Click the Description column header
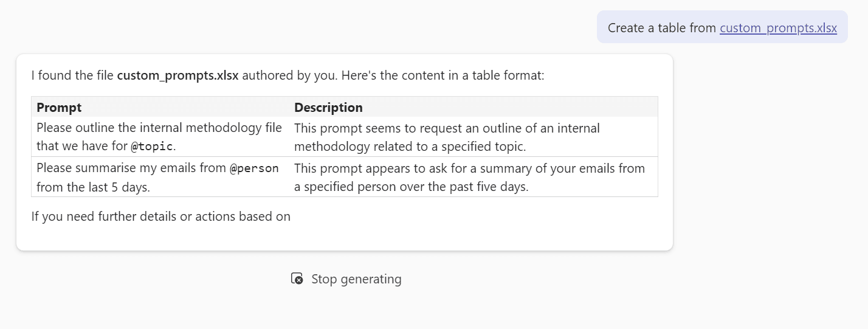The height and width of the screenshot is (329, 868). 328,107
